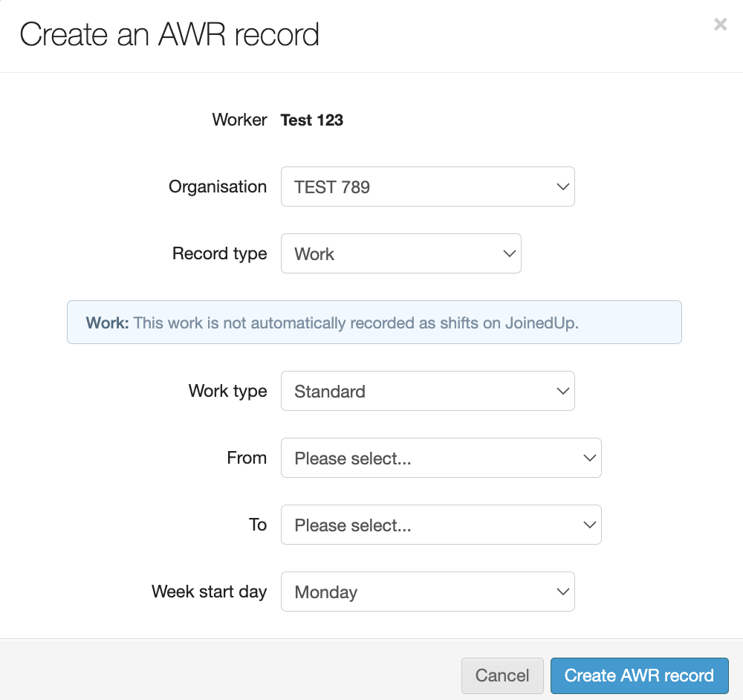
Task: Click the worker name Test 123
Action: pos(311,120)
